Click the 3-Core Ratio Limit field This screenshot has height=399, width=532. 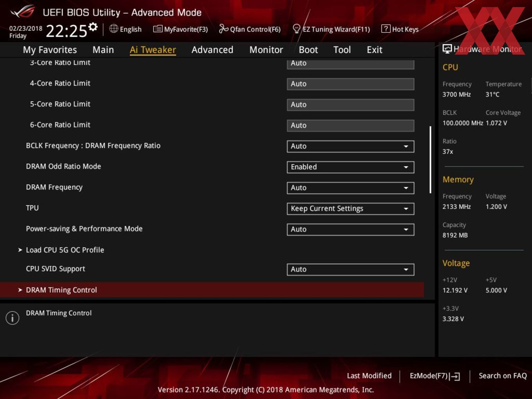[x=350, y=64]
